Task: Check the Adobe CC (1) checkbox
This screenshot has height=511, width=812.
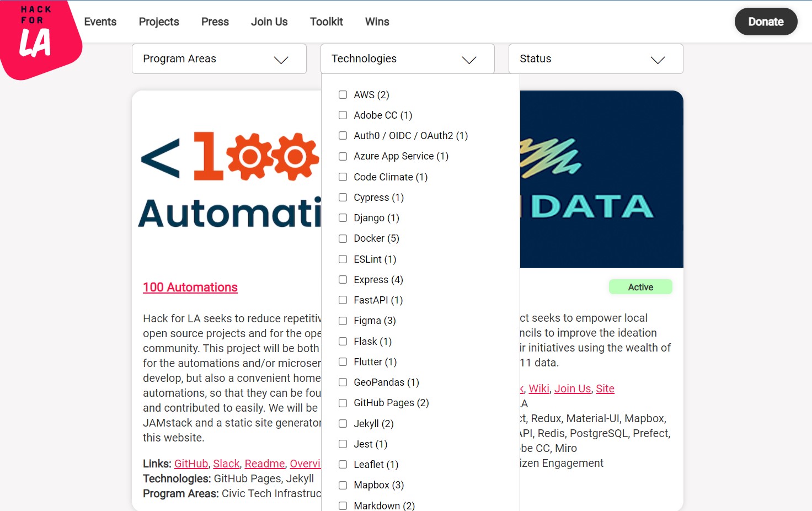Action: tap(343, 115)
